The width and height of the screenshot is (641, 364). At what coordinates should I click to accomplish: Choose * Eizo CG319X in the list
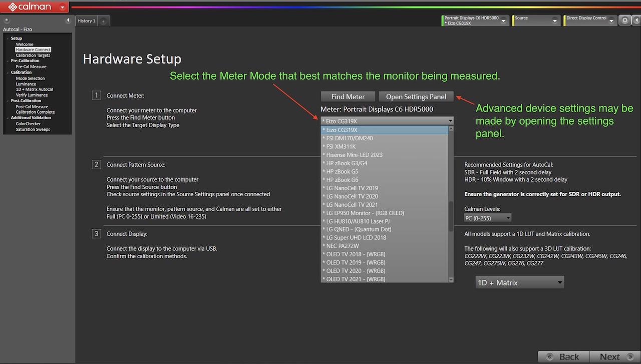point(385,130)
